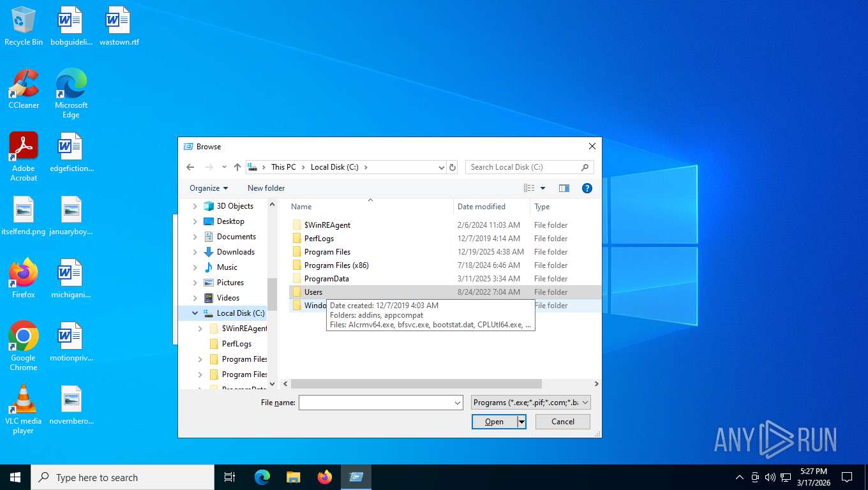Open Task View on taskbar
This screenshot has height=490, width=868.
(230, 477)
